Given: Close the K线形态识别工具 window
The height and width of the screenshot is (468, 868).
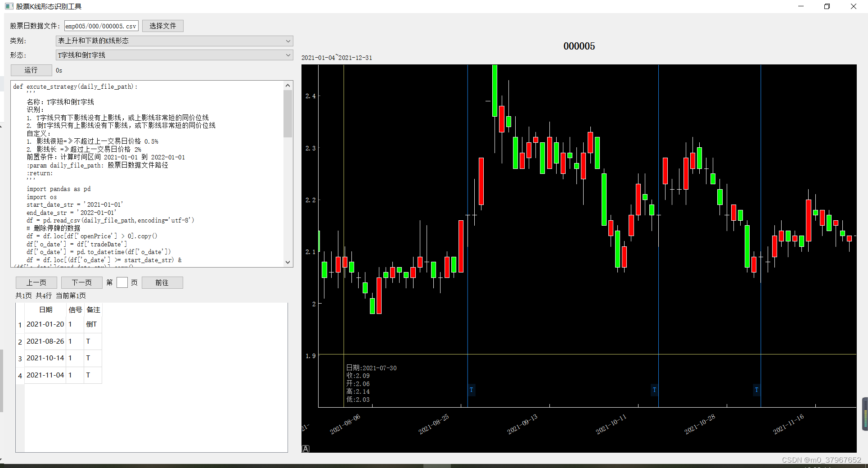Looking at the screenshot, I should 854,6.
